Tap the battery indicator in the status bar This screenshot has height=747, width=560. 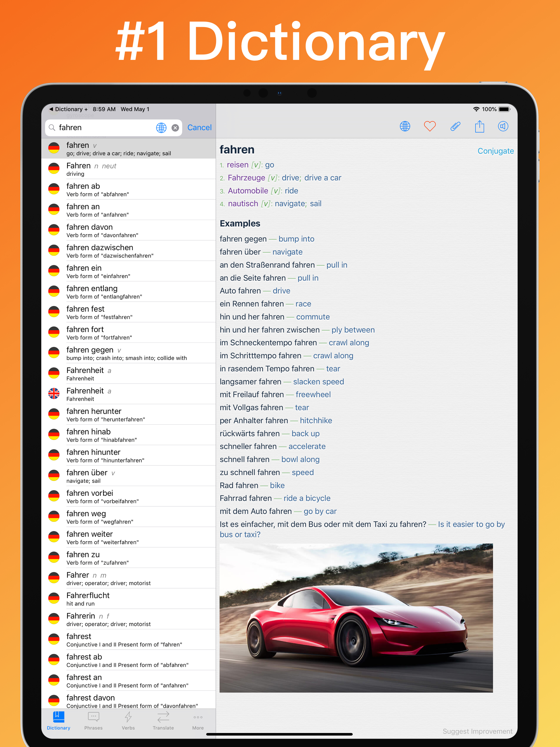[504, 109]
